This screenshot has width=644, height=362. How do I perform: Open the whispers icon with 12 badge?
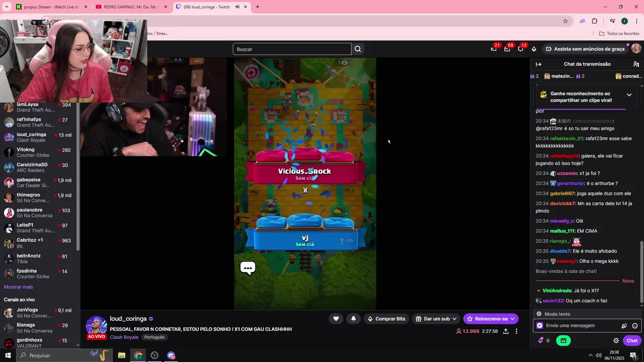(521, 49)
